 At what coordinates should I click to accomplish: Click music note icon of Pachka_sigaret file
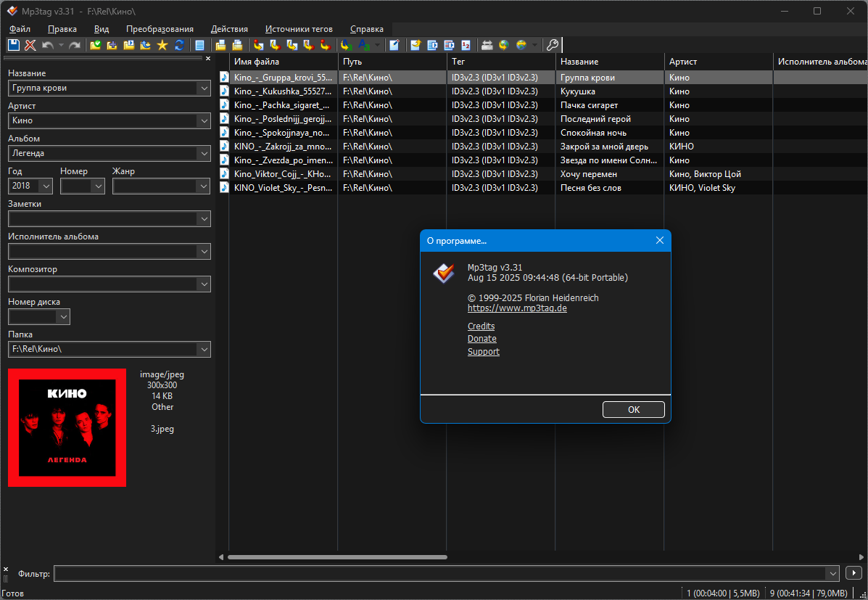click(224, 104)
